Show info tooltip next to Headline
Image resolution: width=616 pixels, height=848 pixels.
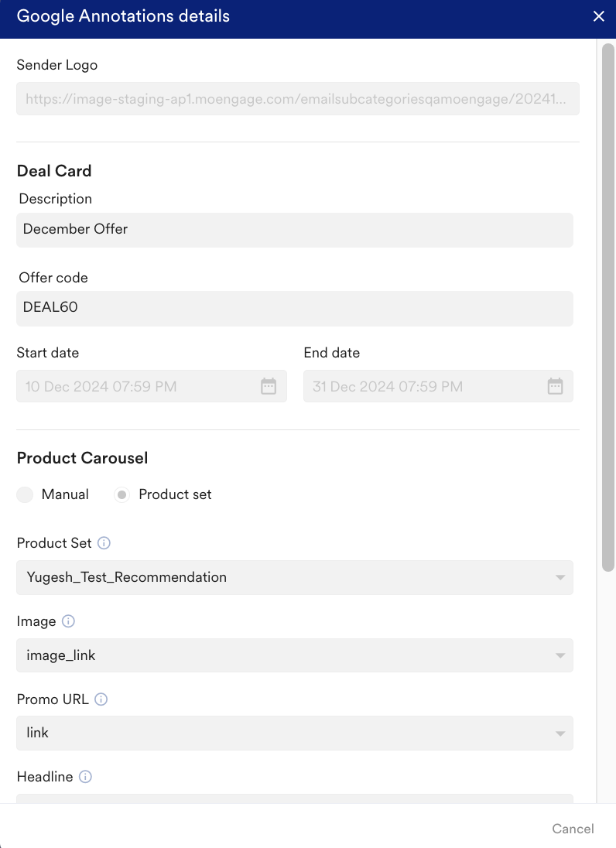86,777
